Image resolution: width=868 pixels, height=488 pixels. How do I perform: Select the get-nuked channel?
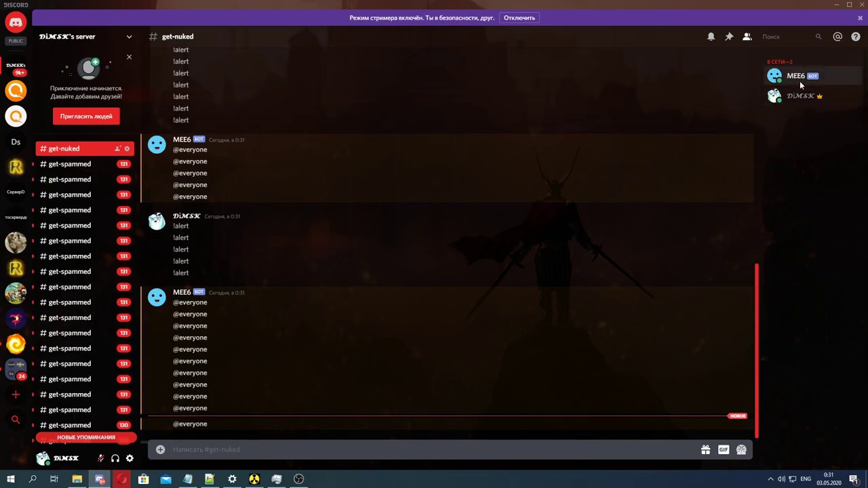(85, 148)
